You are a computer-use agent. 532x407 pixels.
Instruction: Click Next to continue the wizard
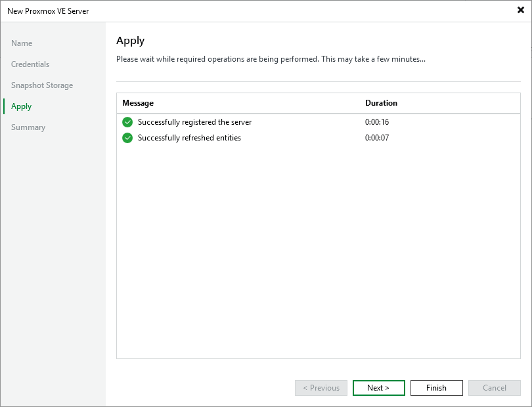378,388
